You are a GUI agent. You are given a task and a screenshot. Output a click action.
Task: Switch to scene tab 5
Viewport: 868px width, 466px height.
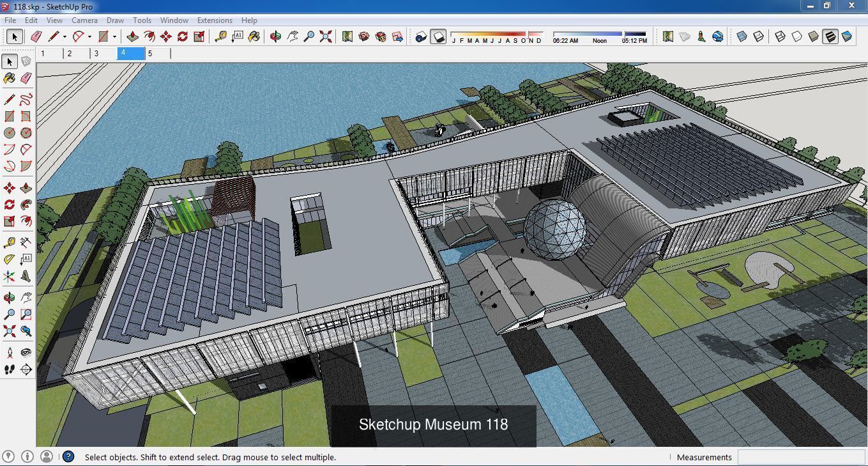157,54
